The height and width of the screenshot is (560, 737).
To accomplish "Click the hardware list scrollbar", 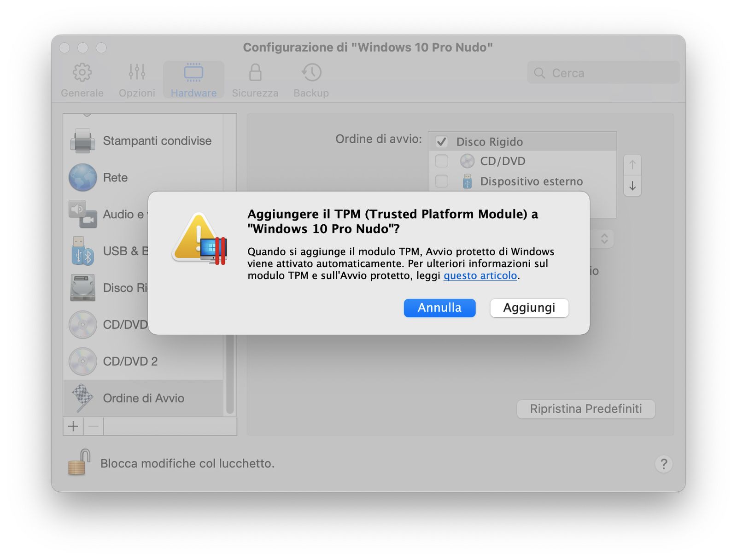I will [230, 374].
